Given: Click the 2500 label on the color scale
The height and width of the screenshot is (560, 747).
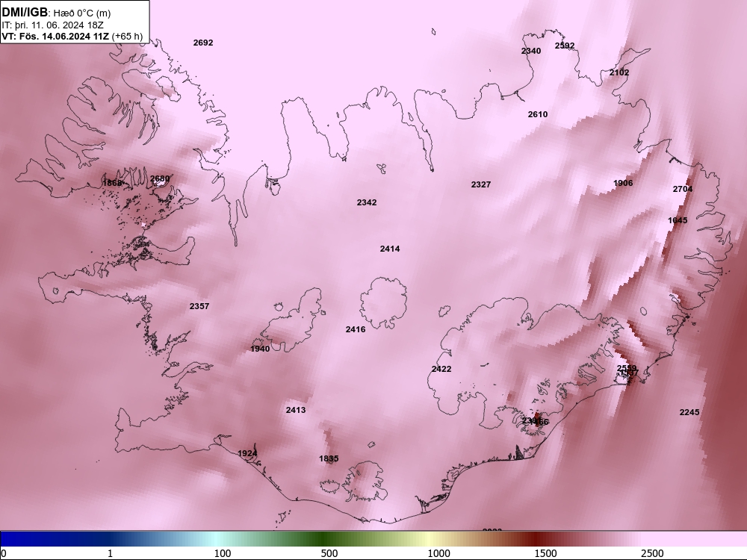Looking at the screenshot, I should pyautogui.click(x=652, y=554).
